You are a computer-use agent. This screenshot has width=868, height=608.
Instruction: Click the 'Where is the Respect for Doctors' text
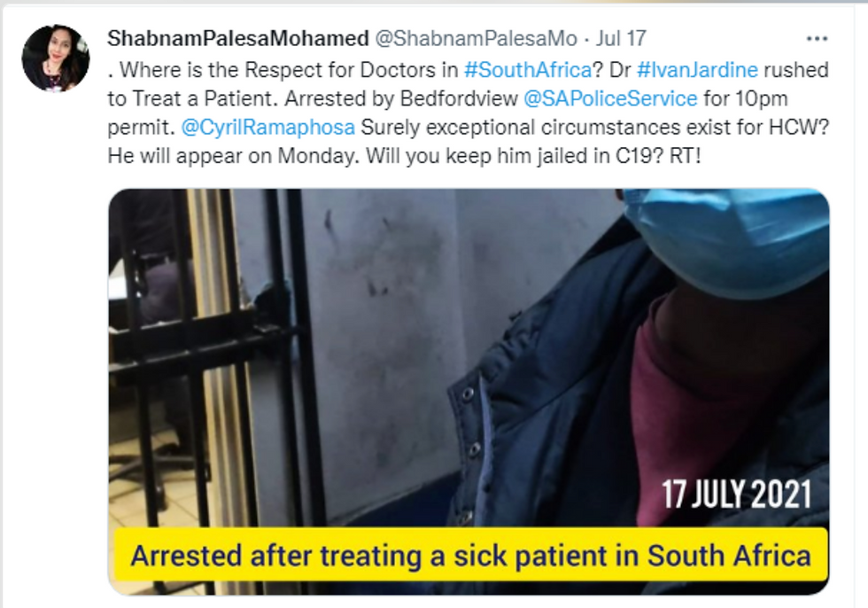[x=289, y=70]
